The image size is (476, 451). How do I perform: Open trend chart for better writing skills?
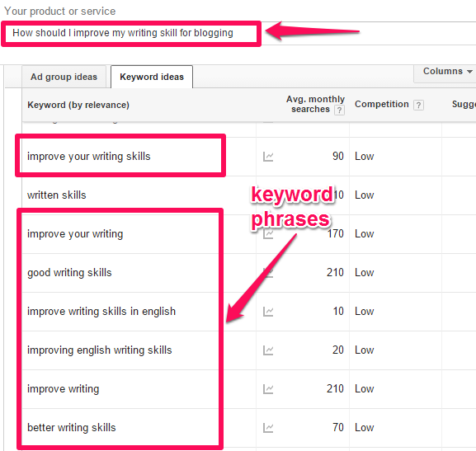coord(268,428)
